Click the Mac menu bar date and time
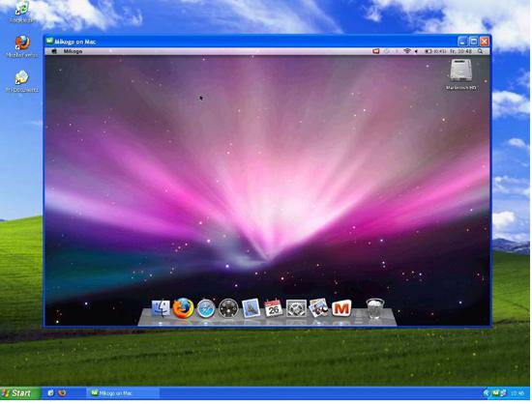Screen dimensions: 532x404 coord(460,51)
